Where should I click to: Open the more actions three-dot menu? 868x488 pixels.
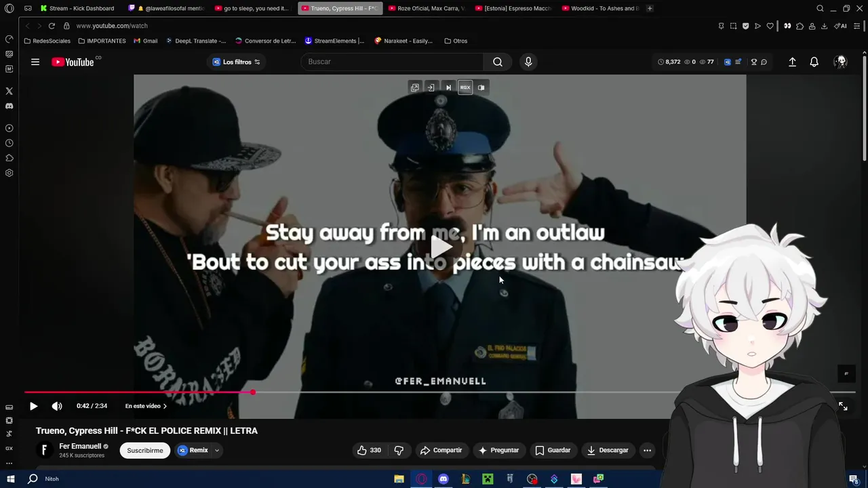(647, 450)
